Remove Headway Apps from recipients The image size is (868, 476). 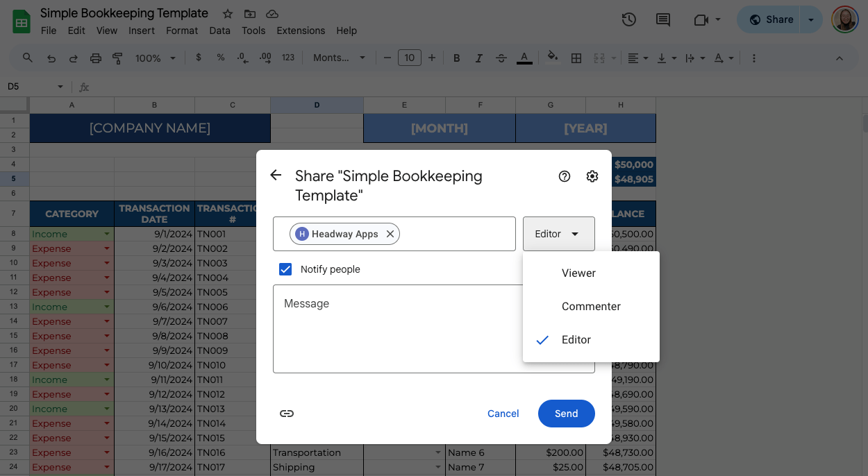[x=390, y=234]
